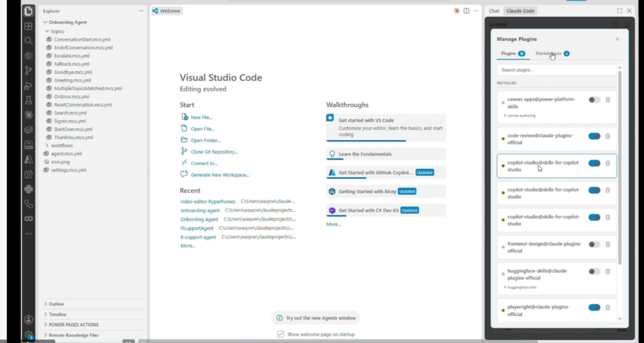644x343 pixels.
Task: Open the Testing flask view
Action: coord(28,100)
